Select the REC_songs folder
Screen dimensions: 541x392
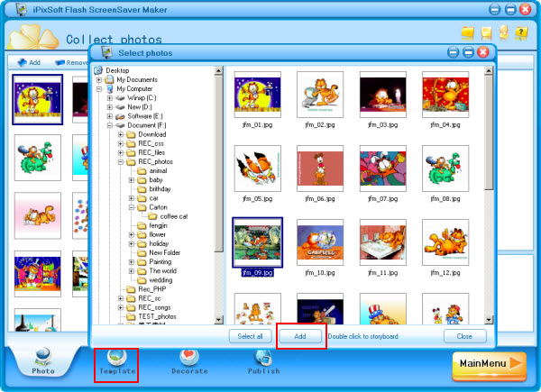(154, 307)
